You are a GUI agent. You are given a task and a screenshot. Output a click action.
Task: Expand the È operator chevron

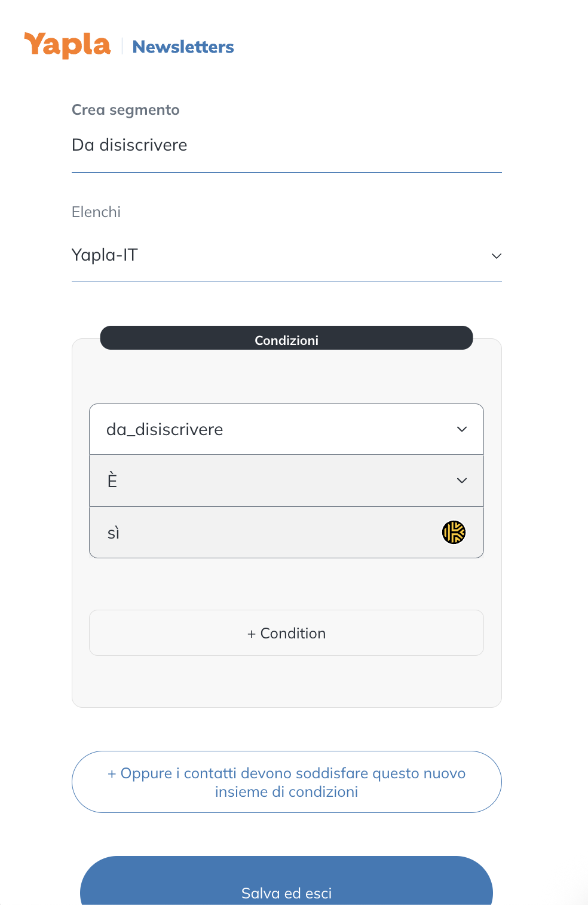click(x=462, y=481)
